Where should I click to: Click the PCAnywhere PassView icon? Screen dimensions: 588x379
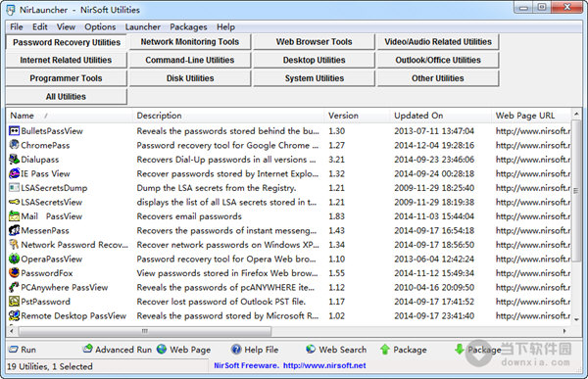click(x=15, y=287)
